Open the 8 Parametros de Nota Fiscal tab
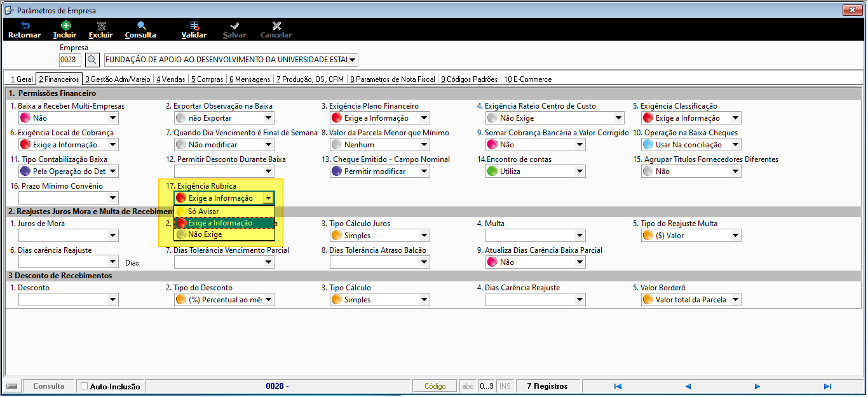 point(393,79)
